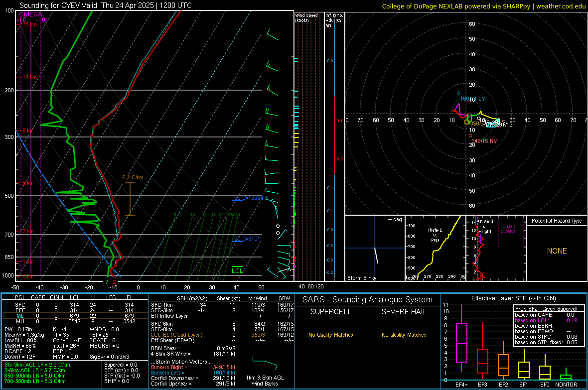Select the orange "LCL-EL (Cloud Layer)" row

(222, 335)
